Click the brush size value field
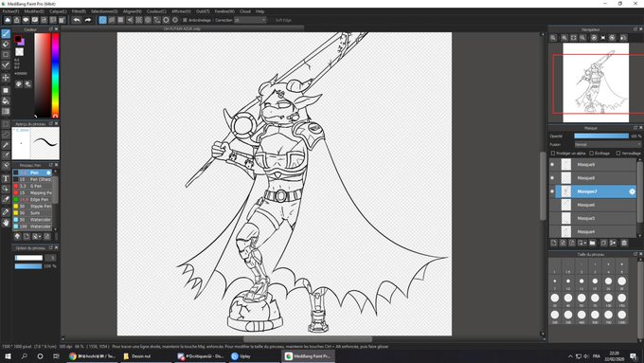Screen dimensions: 644x363 point(50,258)
